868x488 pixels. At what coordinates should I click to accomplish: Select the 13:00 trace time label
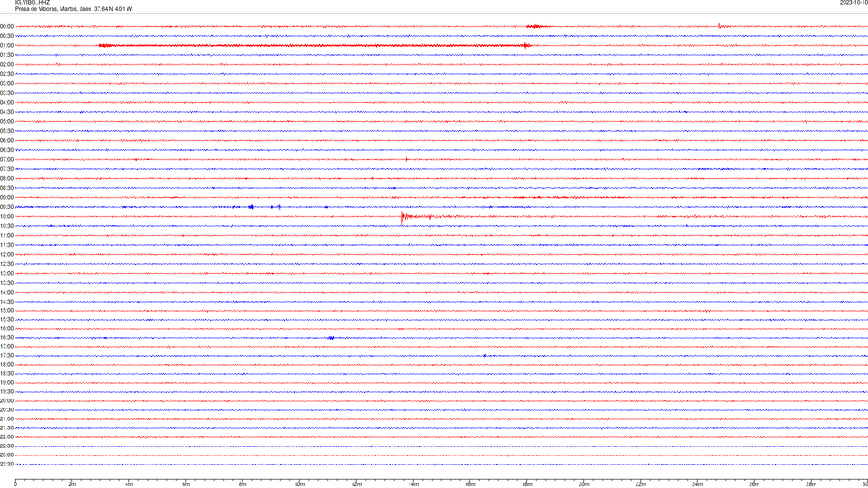[x=6, y=274]
